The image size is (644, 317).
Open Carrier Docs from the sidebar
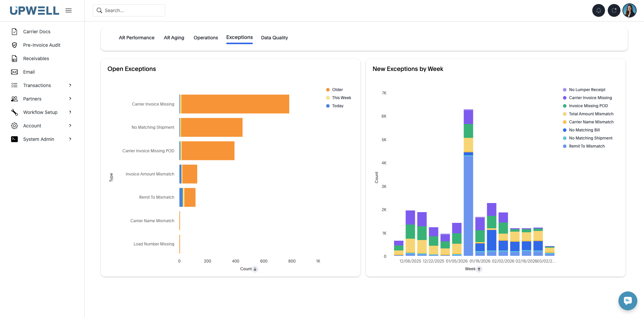click(37, 31)
